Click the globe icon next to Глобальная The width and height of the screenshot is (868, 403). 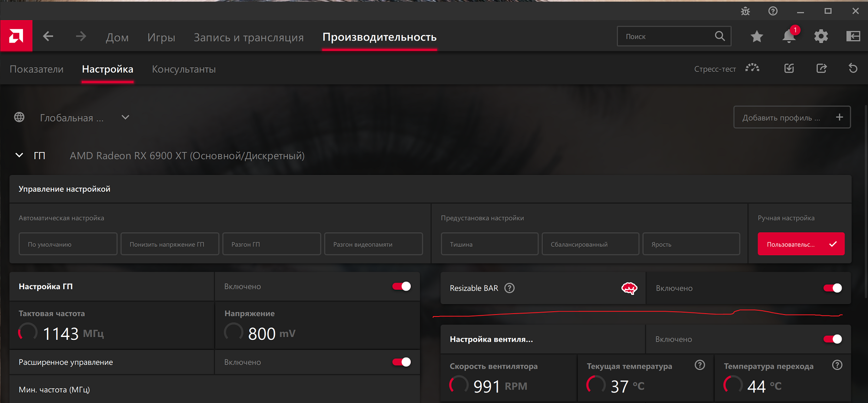pos(19,117)
